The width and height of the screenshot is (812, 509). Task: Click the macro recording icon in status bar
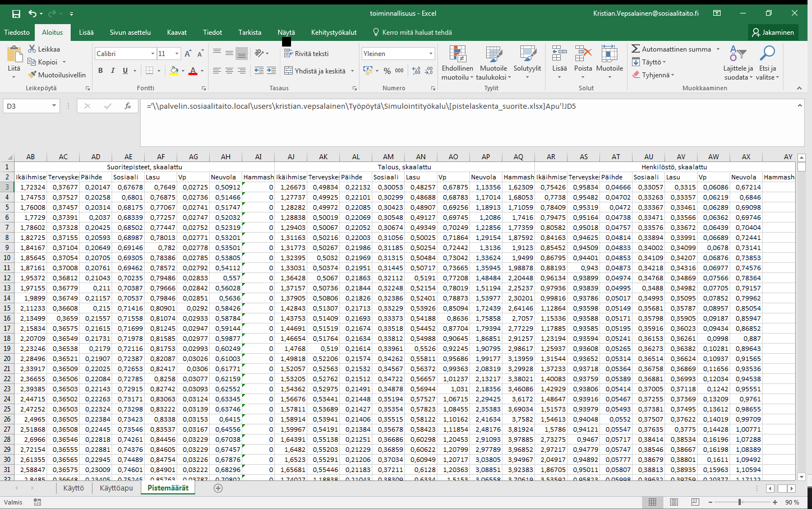(x=38, y=502)
